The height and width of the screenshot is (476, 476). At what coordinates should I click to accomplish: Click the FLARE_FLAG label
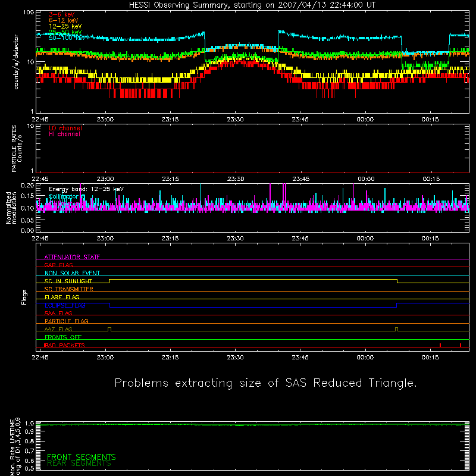(x=62, y=297)
